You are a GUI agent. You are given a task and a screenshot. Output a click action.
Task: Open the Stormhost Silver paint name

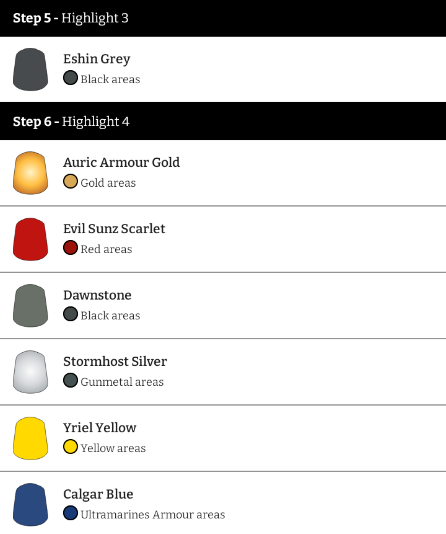point(115,361)
